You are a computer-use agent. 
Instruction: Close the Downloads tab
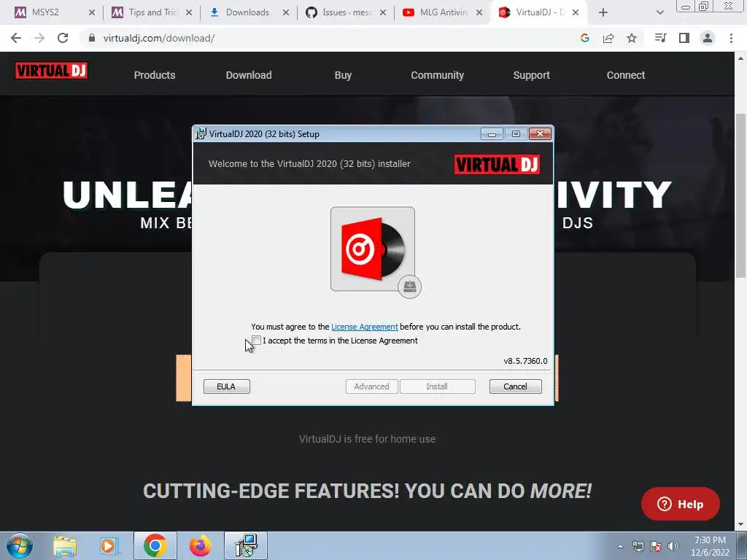286,12
